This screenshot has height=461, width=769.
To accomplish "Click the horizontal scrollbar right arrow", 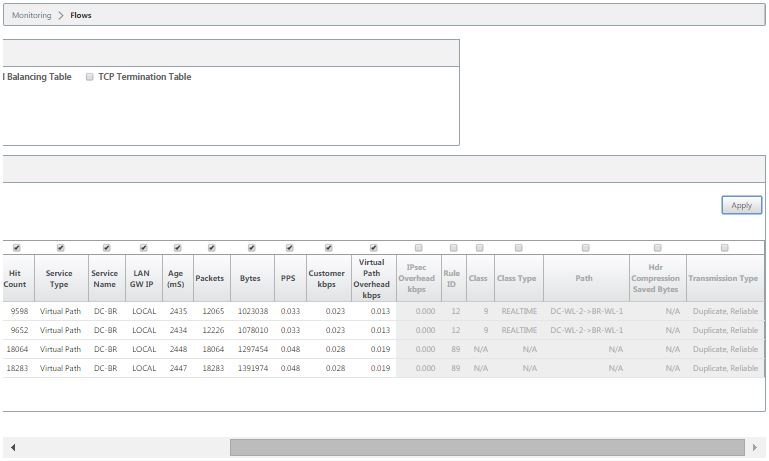I will (755, 447).
